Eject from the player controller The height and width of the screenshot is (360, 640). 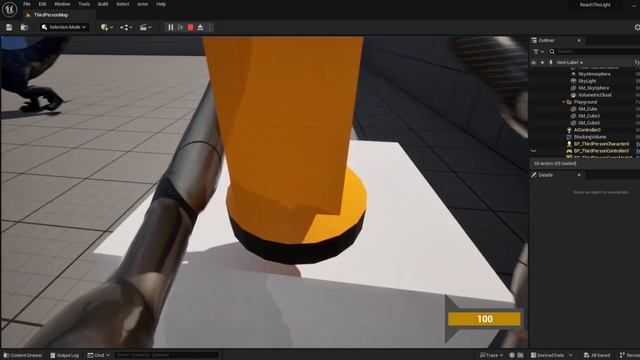pyautogui.click(x=200, y=27)
